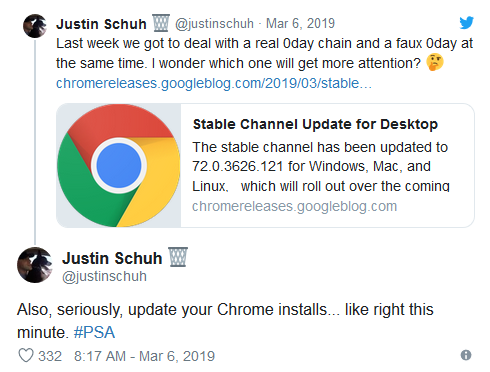This screenshot has width=490, height=372.
Task: Click the Justin Schuh name in reply tweet
Action: point(112,258)
